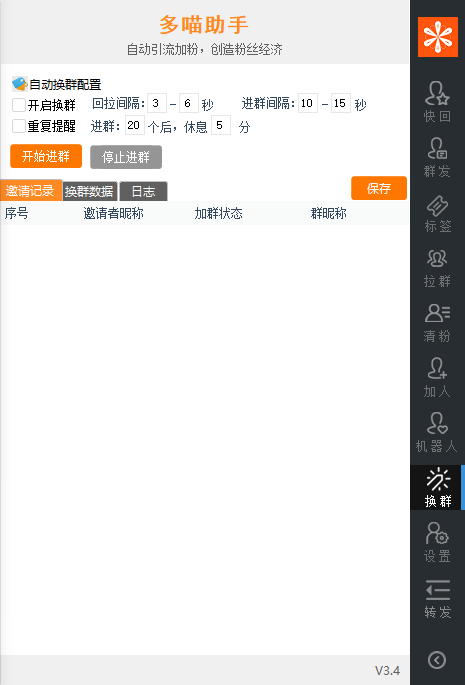
Task: Open the 标签 tags sidebar icon
Action: [437, 213]
